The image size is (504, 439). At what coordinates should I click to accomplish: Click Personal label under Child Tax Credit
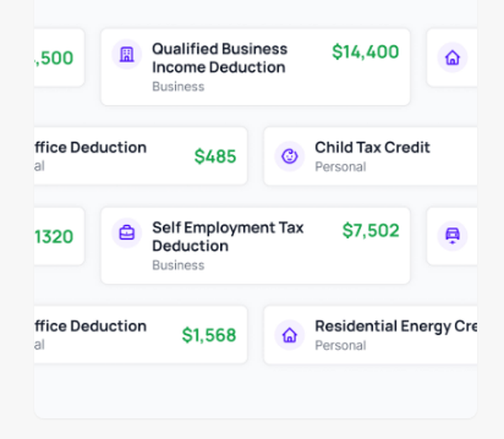(340, 167)
